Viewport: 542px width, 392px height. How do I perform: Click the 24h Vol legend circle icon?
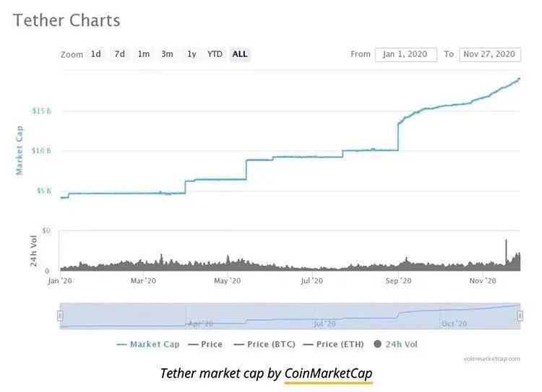(377, 344)
